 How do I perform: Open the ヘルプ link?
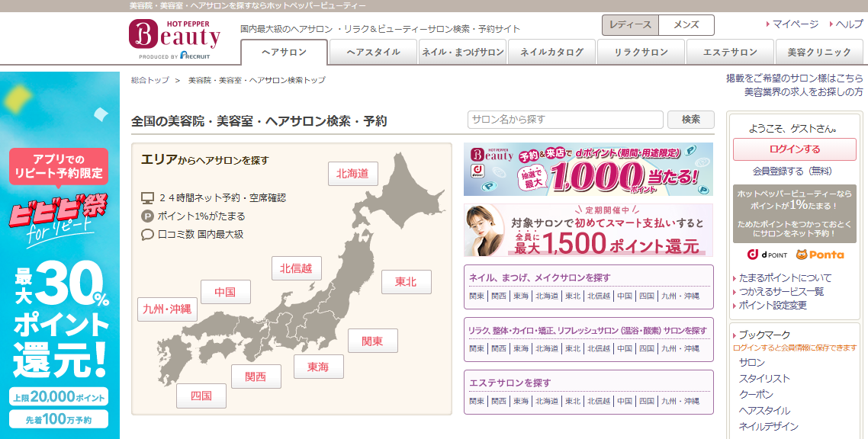[x=849, y=24]
